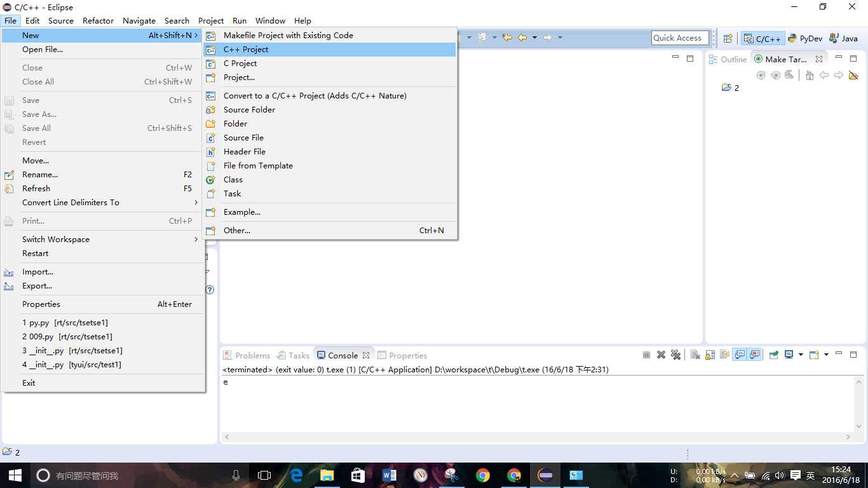868x488 pixels.
Task: Toggle Scroll Lock in Console
Action: [710, 355]
